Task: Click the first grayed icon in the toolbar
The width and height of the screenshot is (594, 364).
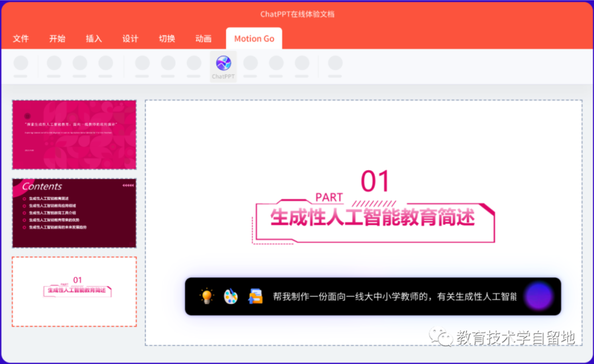Action: (21, 64)
